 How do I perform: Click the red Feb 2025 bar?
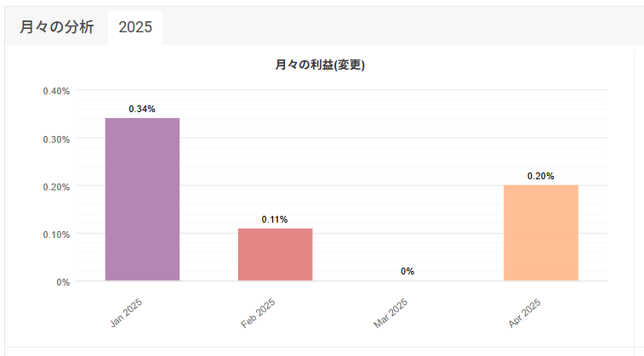click(x=275, y=255)
